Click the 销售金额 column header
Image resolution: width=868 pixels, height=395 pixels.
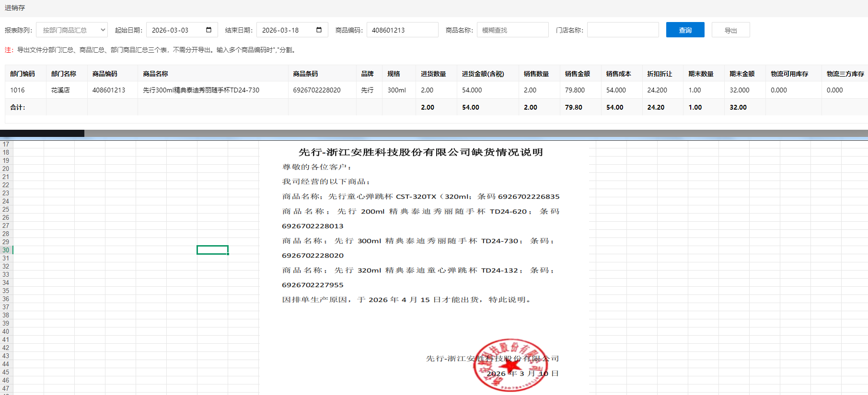click(578, 74)
